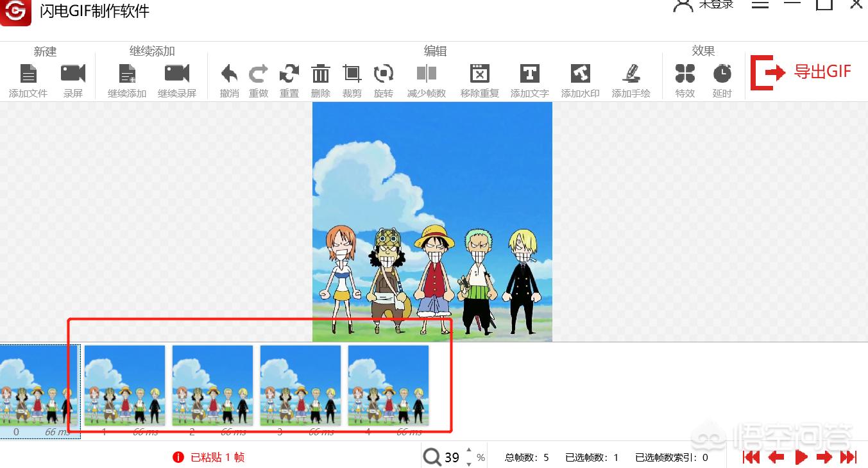The width and height of the screenshot is (868, 468).
Task: Select frame 2 thumbnail in timeline
Action: click(x=213, y=385)
